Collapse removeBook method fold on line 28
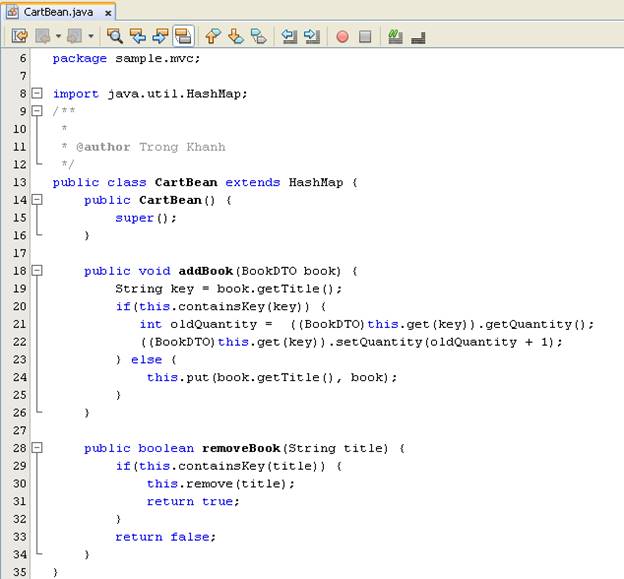 tap(37, 448)
